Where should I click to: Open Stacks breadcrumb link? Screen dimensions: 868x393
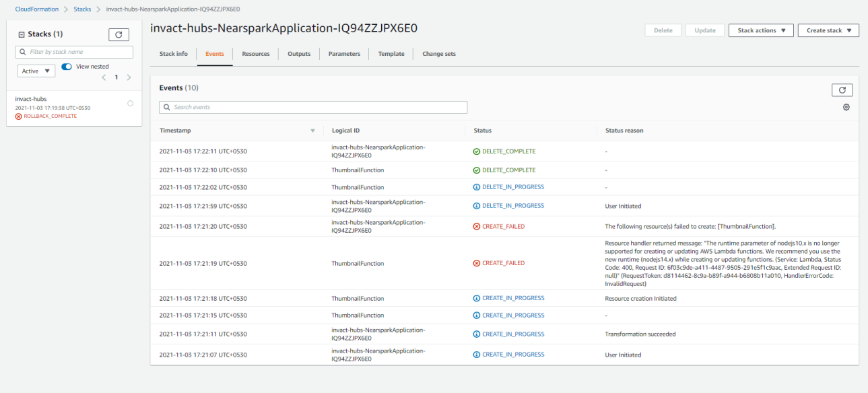82,9
